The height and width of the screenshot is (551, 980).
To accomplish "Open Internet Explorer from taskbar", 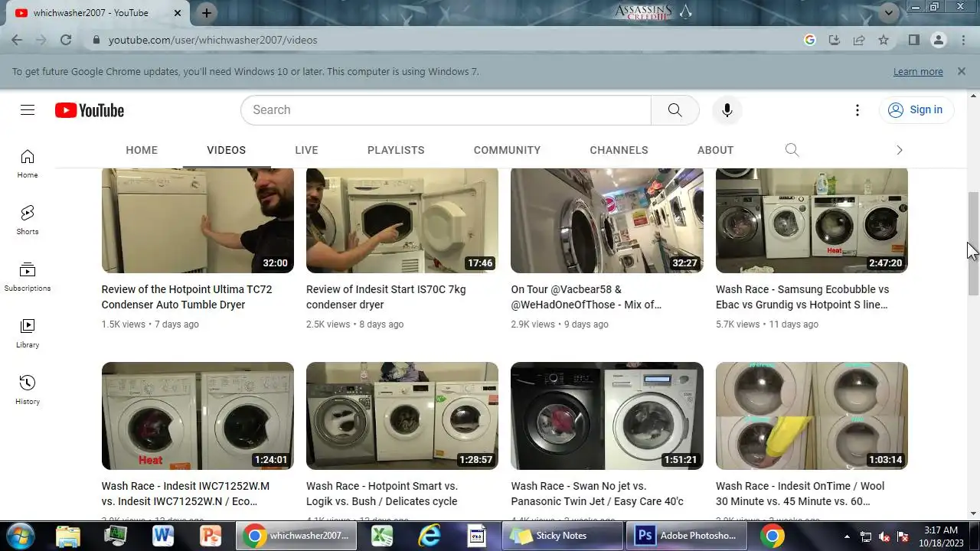I will point(430,536).
